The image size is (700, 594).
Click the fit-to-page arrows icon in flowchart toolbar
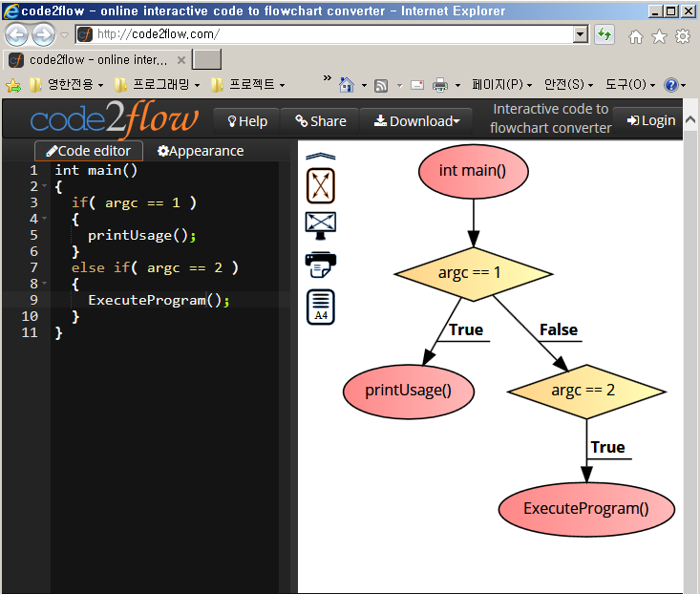(321, 185)
